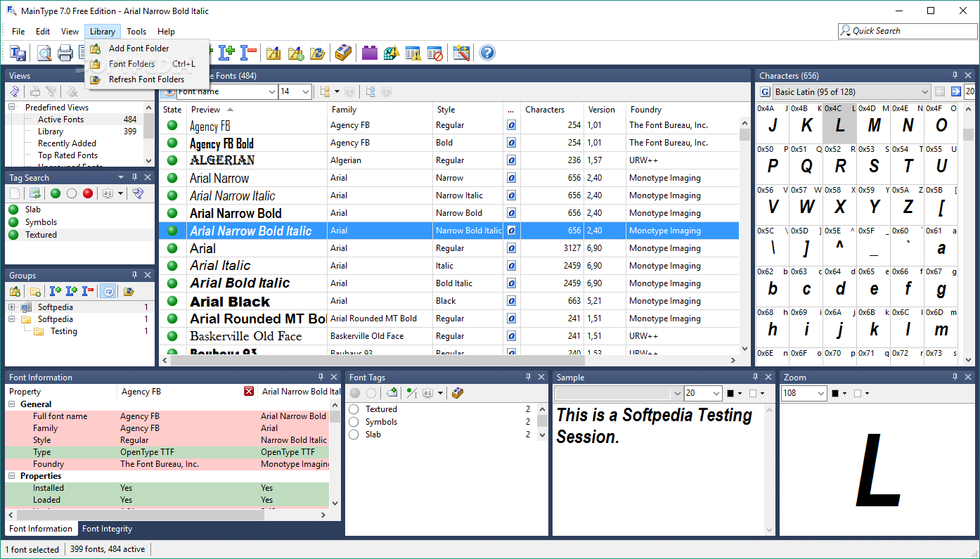Toggle the Slab tag radio in Font Tags

(354, 435)
